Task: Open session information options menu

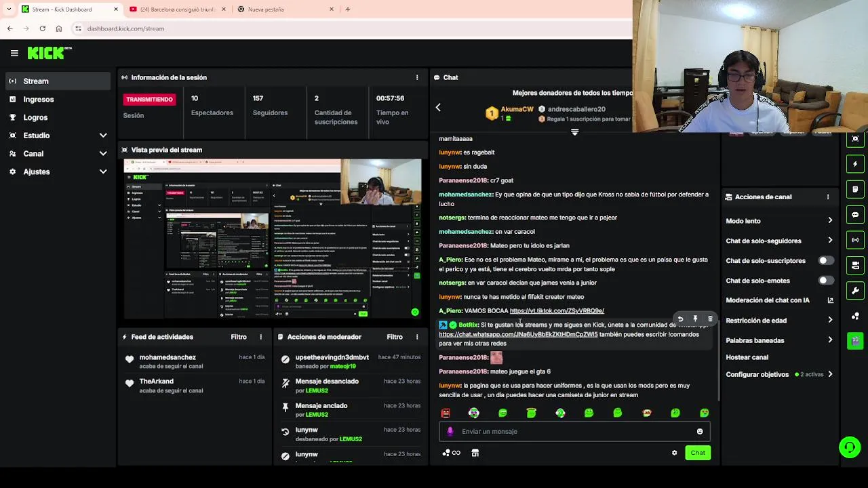Action: coord(417,77)
